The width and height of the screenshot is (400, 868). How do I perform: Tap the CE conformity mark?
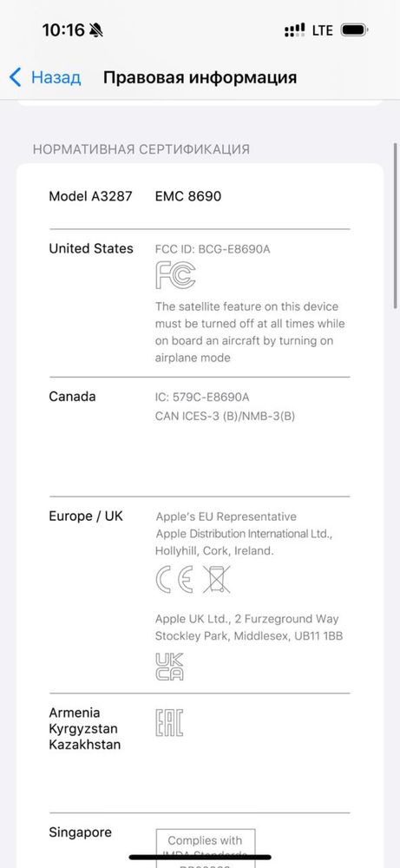[x=174, y=580]
